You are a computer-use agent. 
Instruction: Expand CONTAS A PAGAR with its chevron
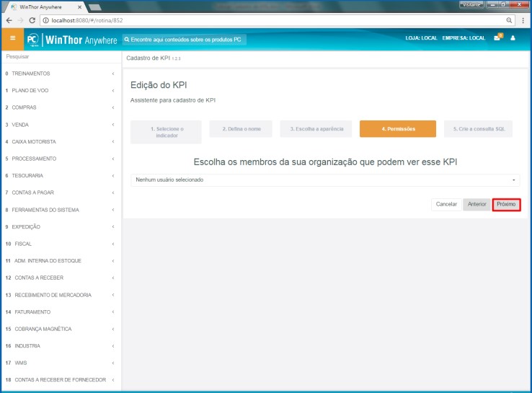coord(113,193)
